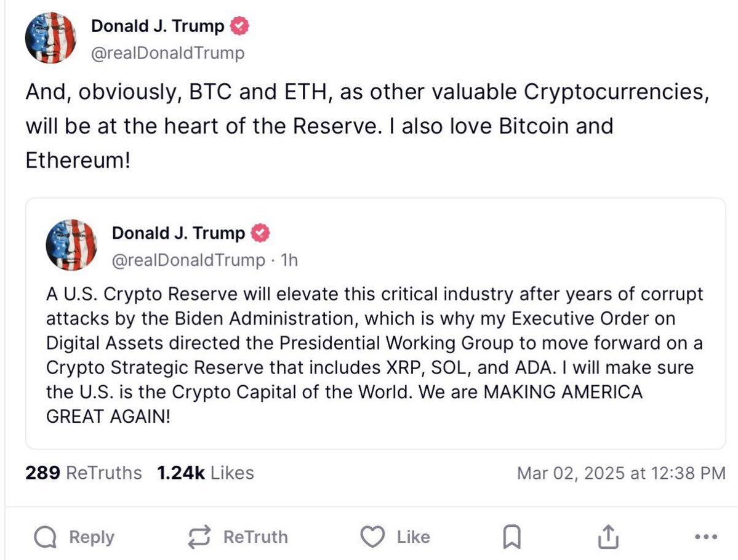Click the verified badge in the quoted post
Screen dimensions: 738x560
point(261,233)
